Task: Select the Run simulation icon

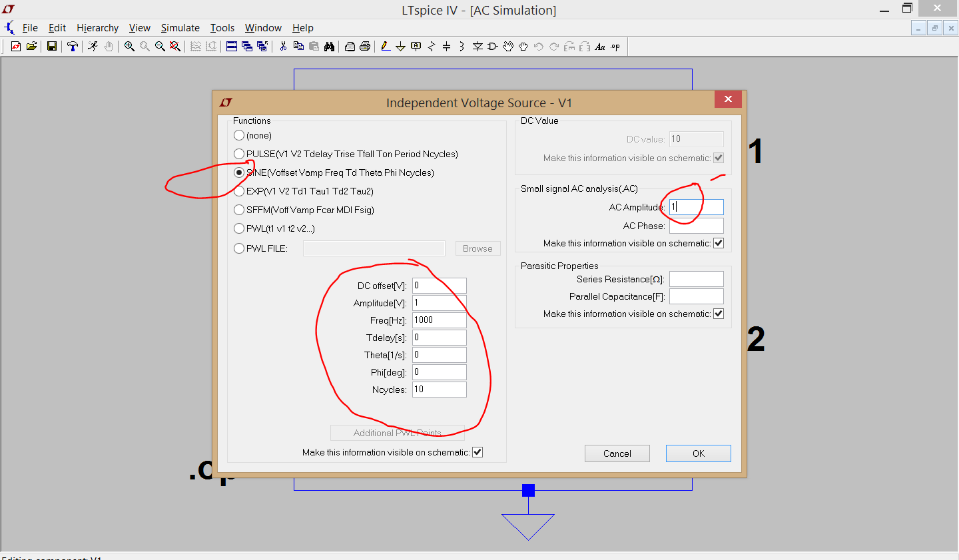Action: [93, 47]
